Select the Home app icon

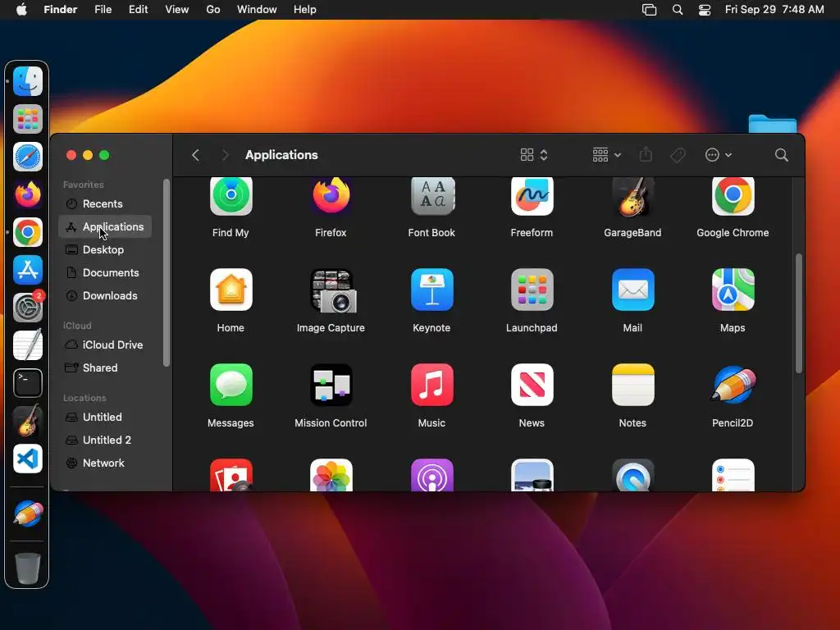(x=231, y=290)
